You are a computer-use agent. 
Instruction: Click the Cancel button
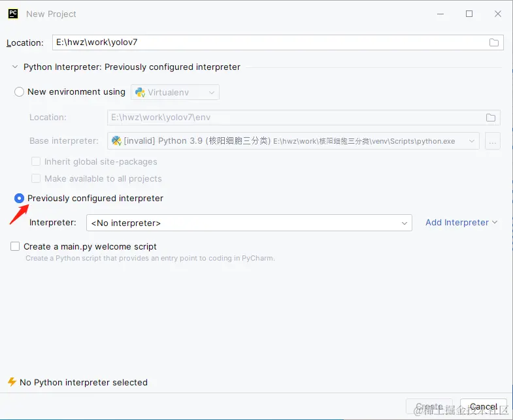(483, 406)
